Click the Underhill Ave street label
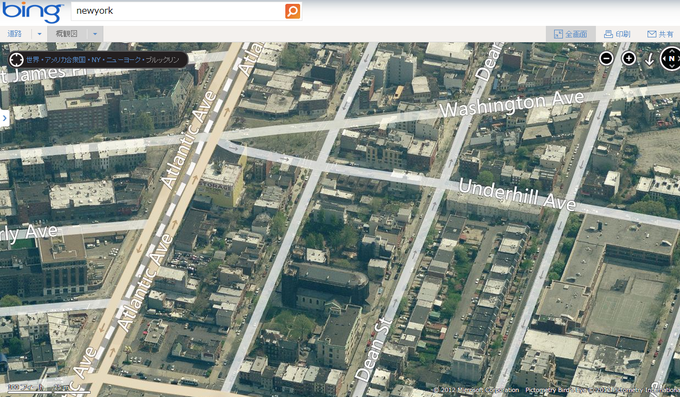The height and width of the screenshot is (397, 680). 517,194
